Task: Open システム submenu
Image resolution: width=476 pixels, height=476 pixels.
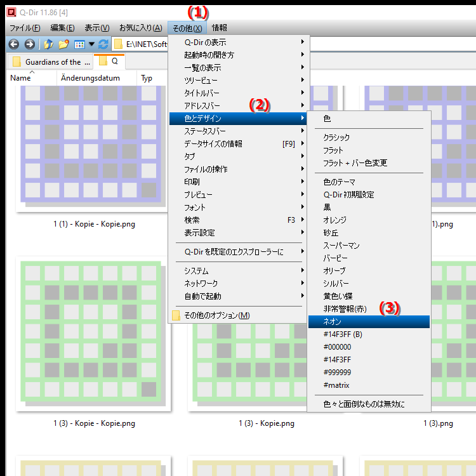Action: click(238, 271)
